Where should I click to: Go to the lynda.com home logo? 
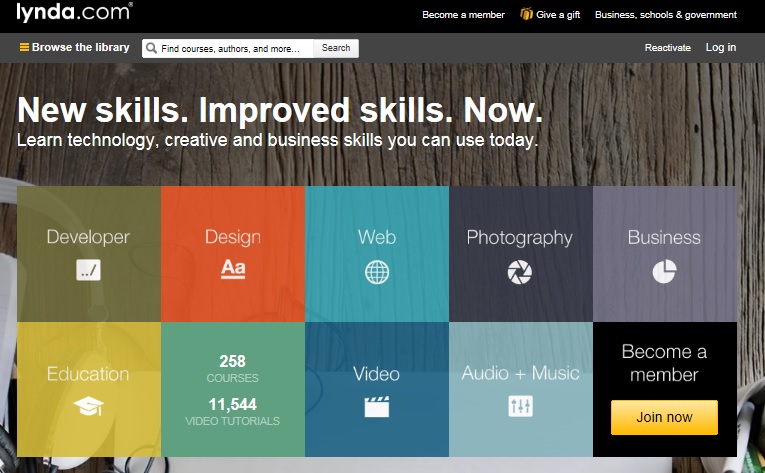coord(74,14)
